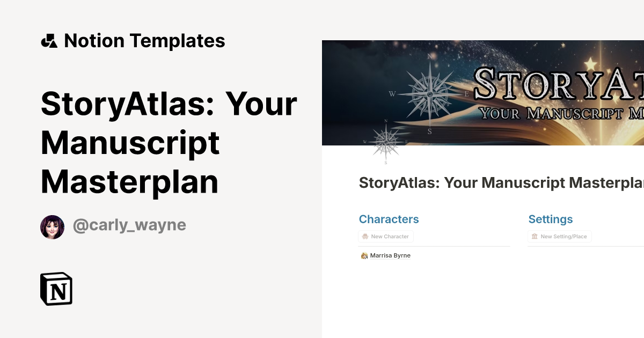
Task: Click "Notion Templates" header text
Action: (145, 40)
